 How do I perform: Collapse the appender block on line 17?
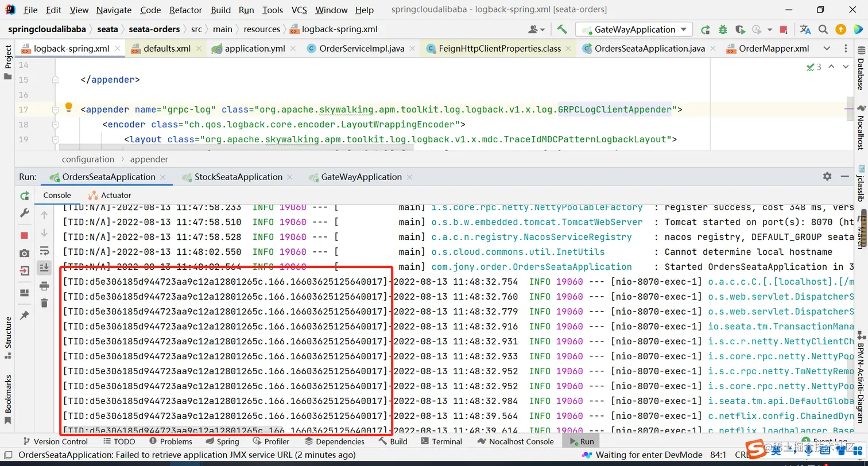tap(55, 109)
